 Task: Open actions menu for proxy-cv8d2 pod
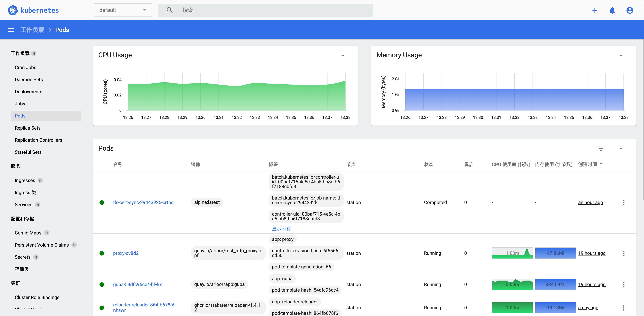click(623, 253)
